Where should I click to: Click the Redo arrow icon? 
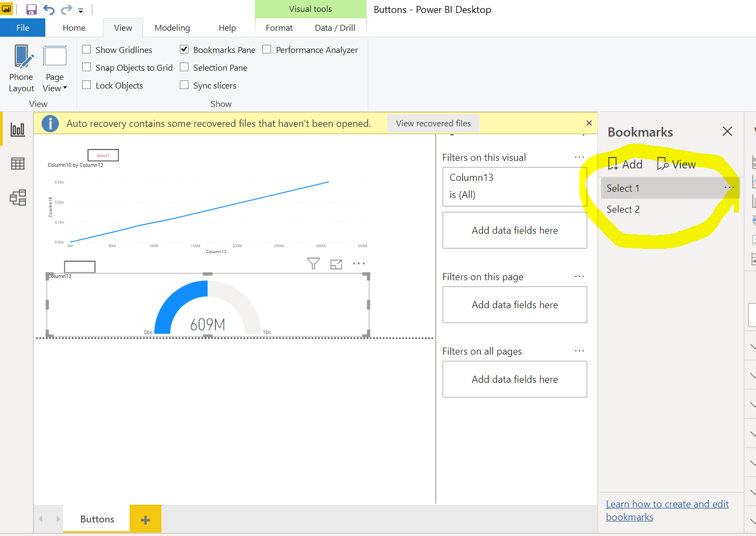[66, 9]
